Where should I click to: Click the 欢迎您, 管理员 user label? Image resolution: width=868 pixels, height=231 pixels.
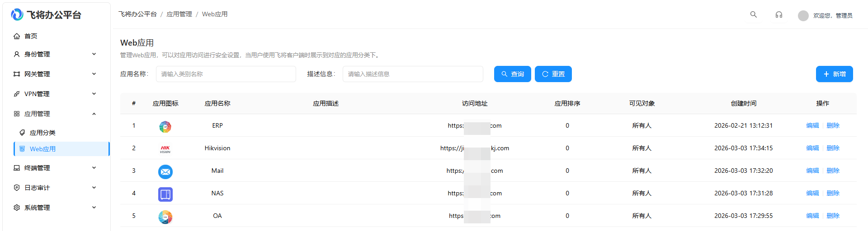click(x=833, y=15)
